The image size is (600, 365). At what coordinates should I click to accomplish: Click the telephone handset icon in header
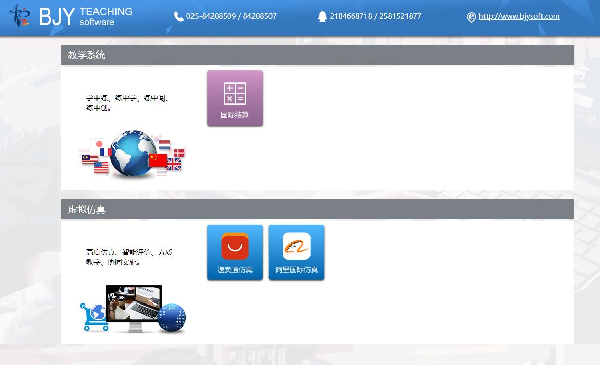coord(179,16)
